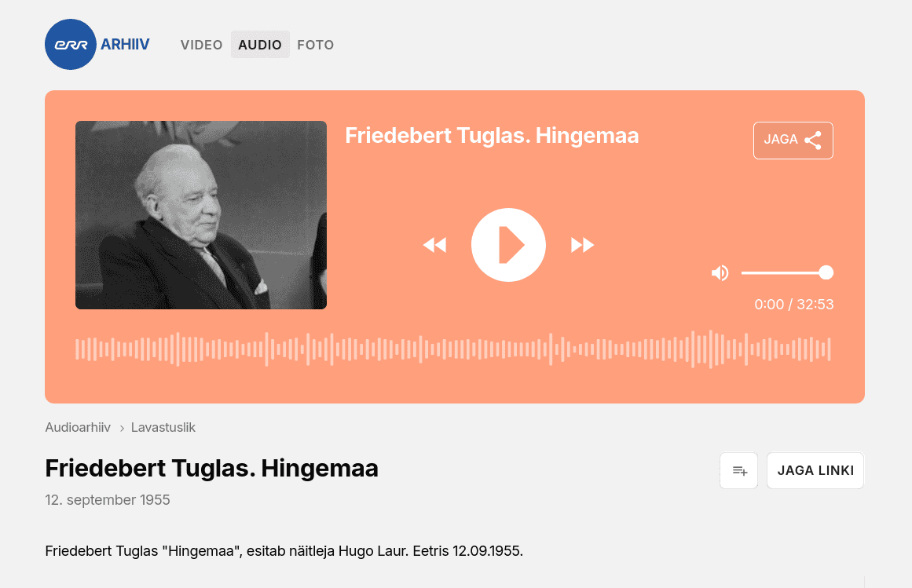Viewport: 912px width, 588px height.
Task: Click the volume slider handle
Action: [x=826, y=272]
